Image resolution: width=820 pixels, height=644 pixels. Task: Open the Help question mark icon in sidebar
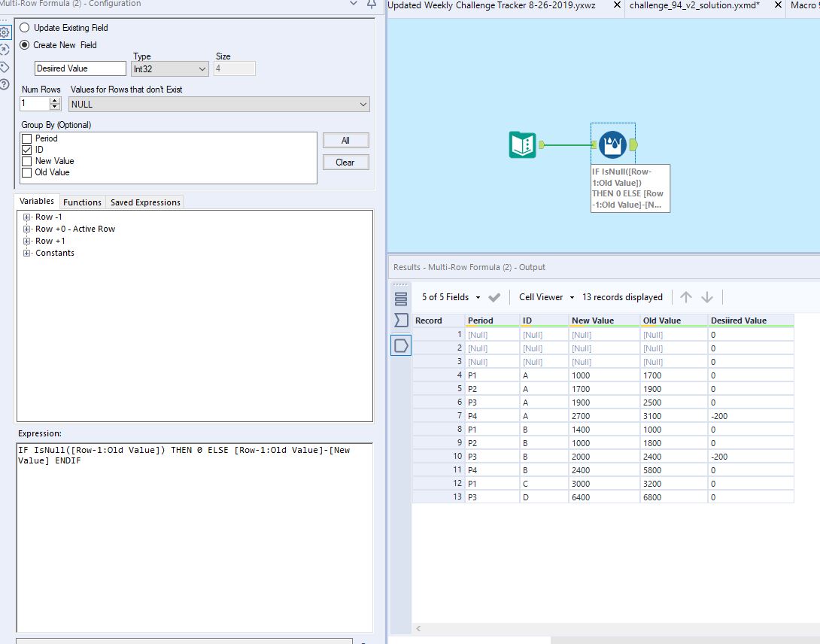(x=5, y=80)
